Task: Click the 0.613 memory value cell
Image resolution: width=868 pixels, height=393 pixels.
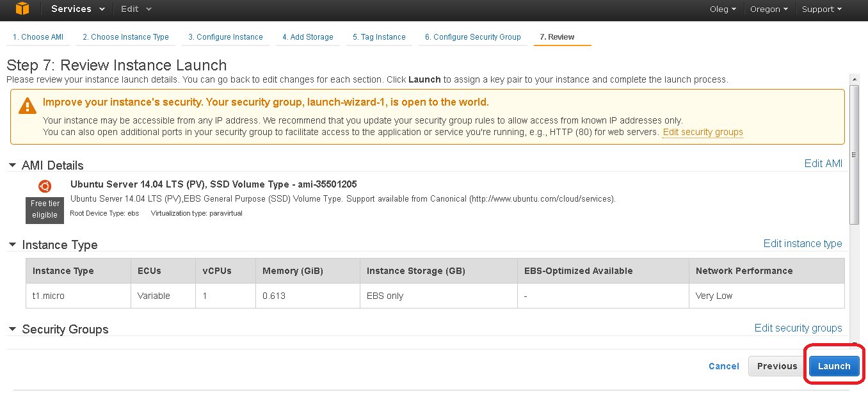Action: (x=308, y=296)
